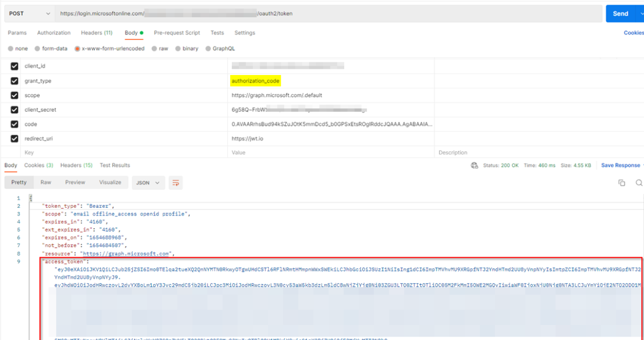The width and height of the screenshot is (644, 340).
Task: Open the Authorization tab
Action: [54, 33]
